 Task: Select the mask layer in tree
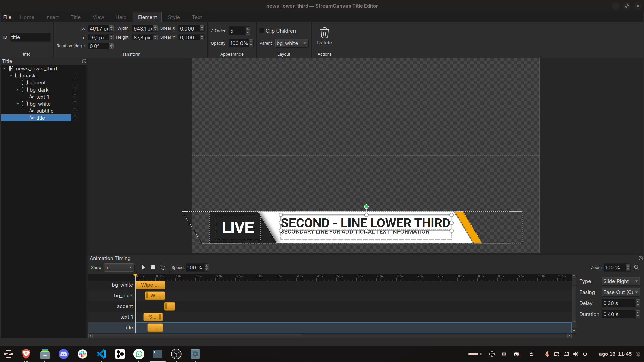point(29,76)
